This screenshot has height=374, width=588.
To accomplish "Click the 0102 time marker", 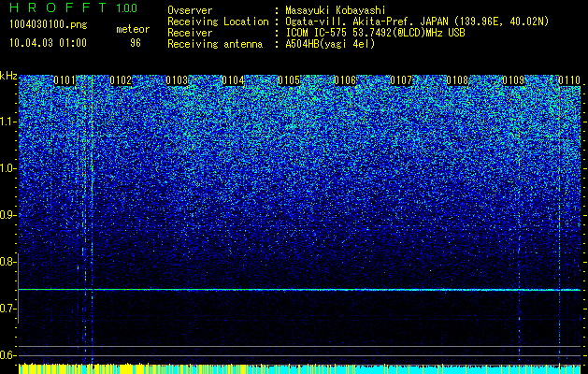I will click(x=121, y=80).
